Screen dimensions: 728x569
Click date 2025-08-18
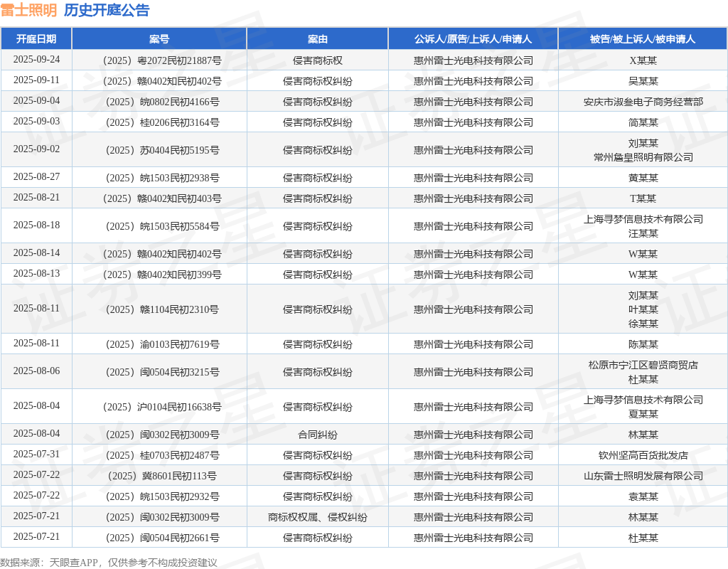click(x=36, y=225)
